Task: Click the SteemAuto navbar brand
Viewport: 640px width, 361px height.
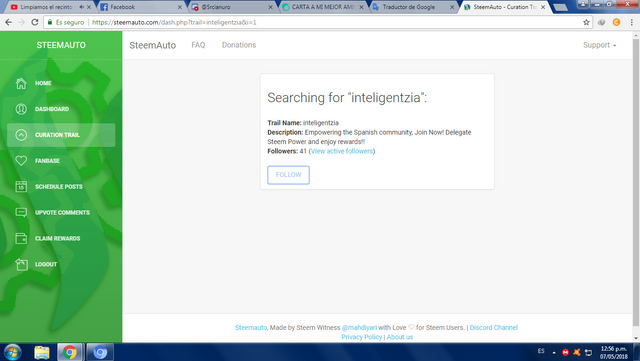Action: coord(153,45)
